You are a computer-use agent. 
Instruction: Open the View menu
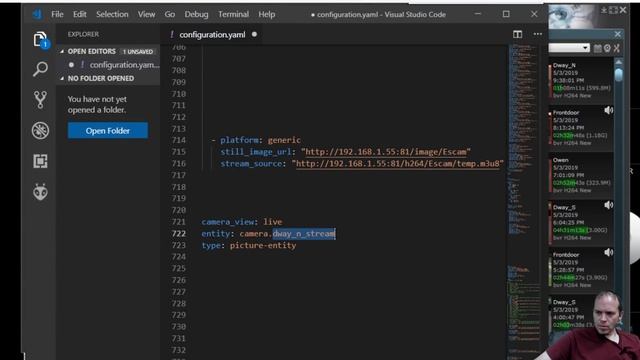pyautogui.click(x=146, y=14)
